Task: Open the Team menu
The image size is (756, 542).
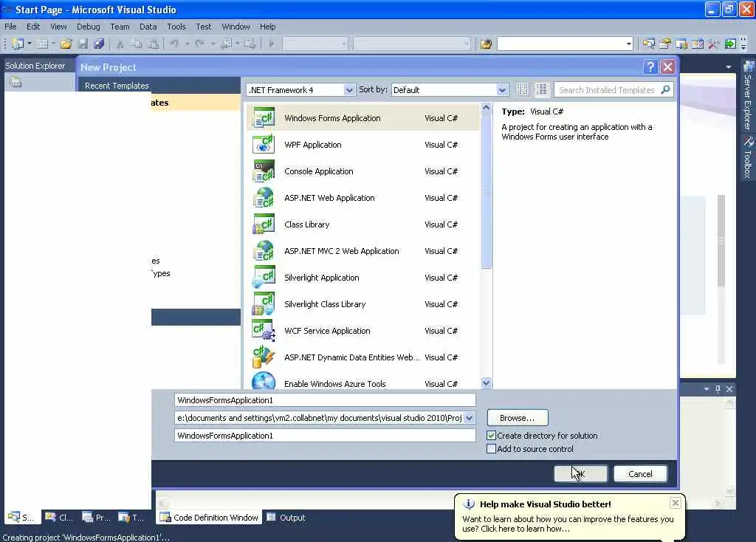Action: coord(120,27)
